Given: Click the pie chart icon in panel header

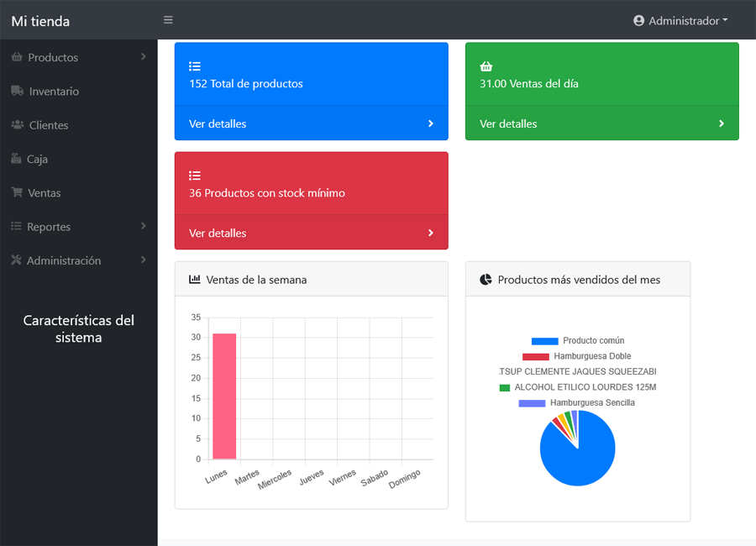Looking at the screenshot, I should point(486,280).
